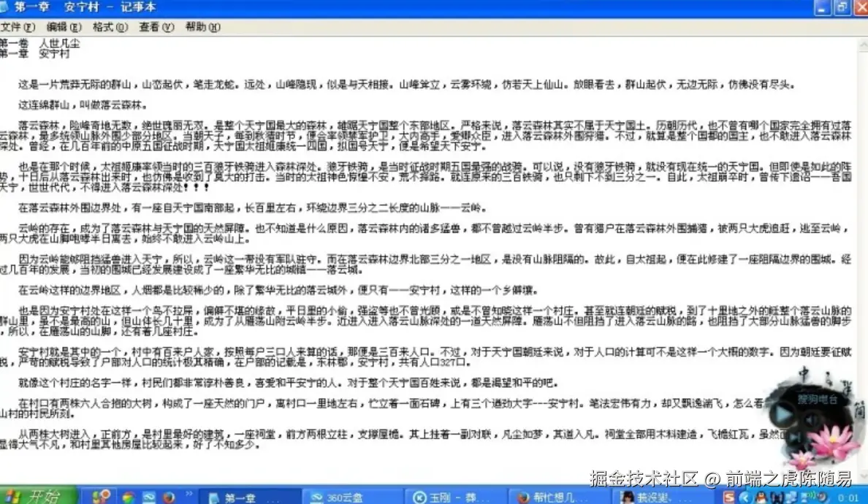Open the 文件 menu in Notepad
Image resolution: width=868 pixels, height=504 pixels.
click(16, 27)
